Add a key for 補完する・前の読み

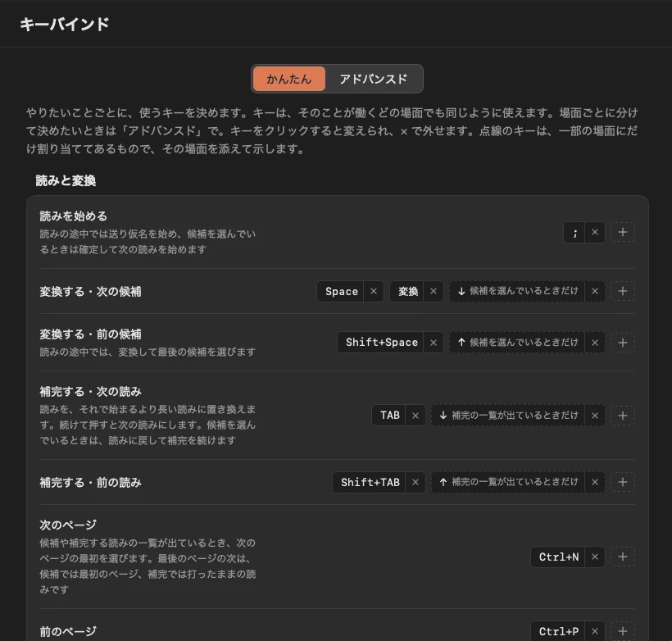point(623,482)
